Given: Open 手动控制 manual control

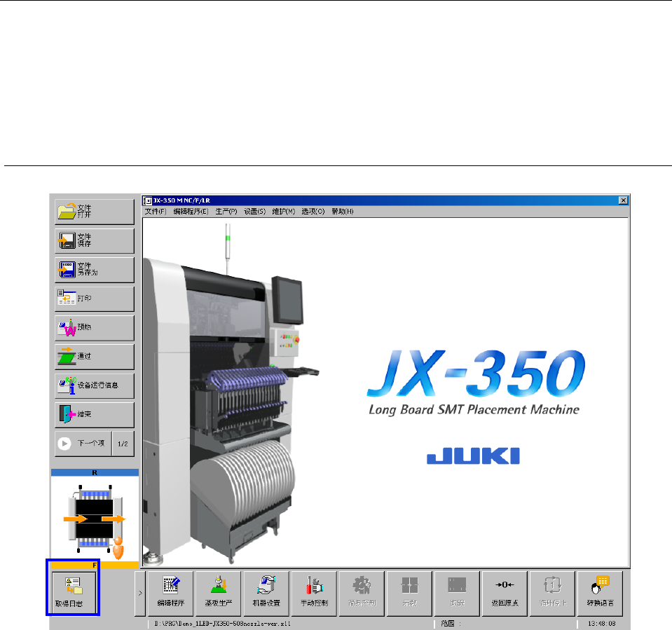Looking at the screenshot, I should [x=314, y=593].
